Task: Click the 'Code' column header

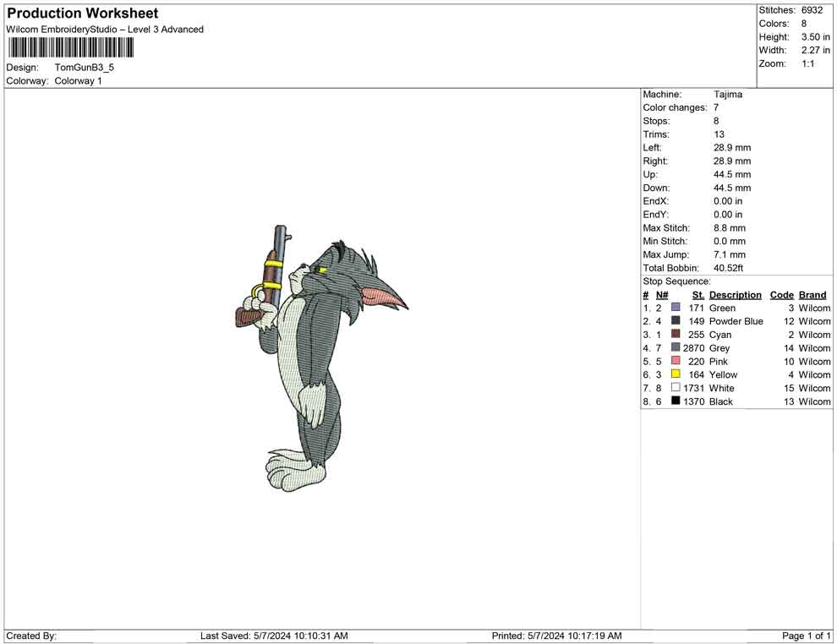Action: click(782, 295)
